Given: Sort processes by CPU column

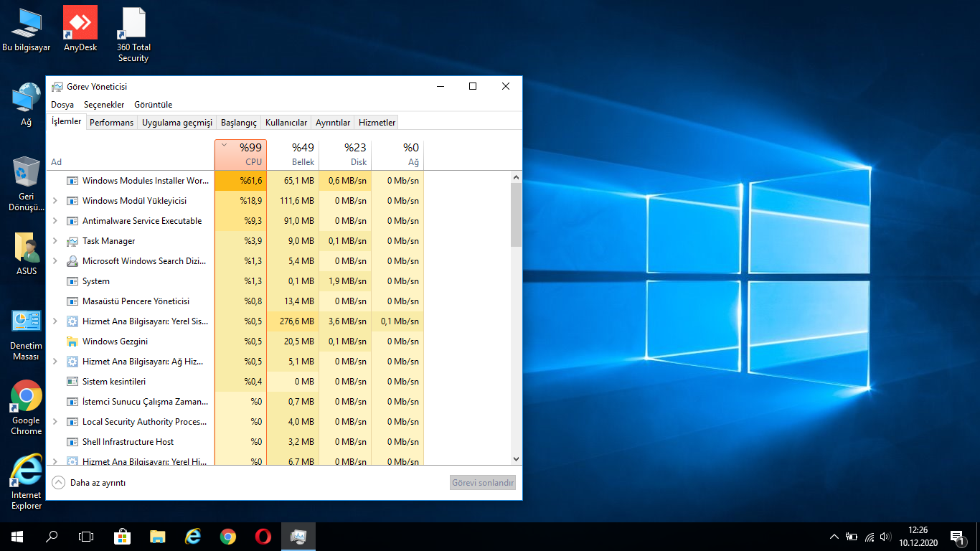Looking at the screenshot, I should point(240,154).
